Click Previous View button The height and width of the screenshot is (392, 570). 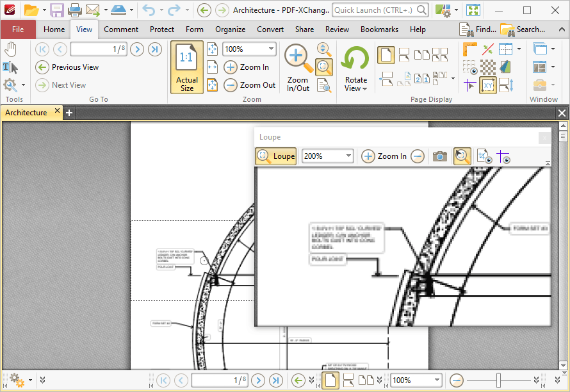(68, 67)
